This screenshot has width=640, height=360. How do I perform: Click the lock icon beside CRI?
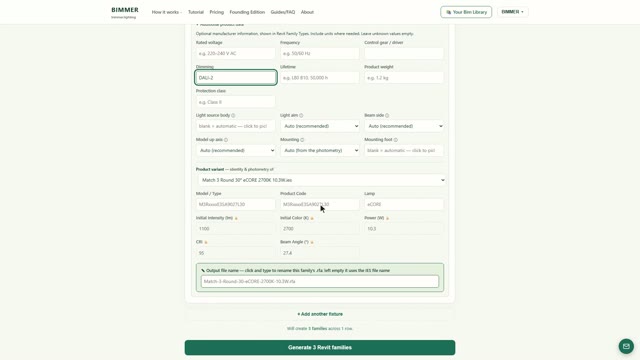pyautogui.click(x=206, y=242)
